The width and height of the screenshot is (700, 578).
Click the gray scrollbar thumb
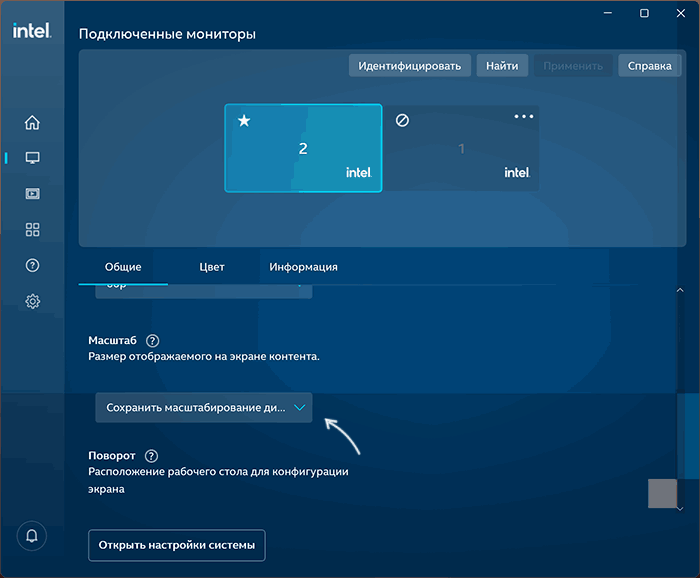(x=662, y=493)
